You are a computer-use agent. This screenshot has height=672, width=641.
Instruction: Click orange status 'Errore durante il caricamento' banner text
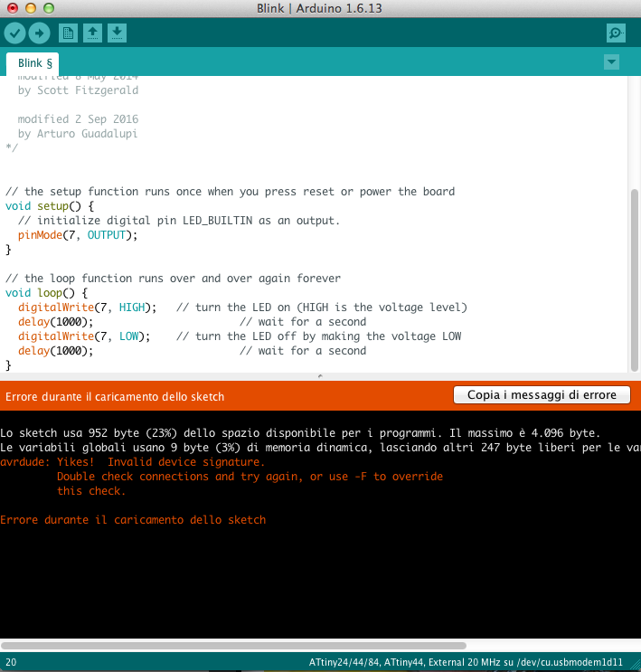[x=115, y=396]
